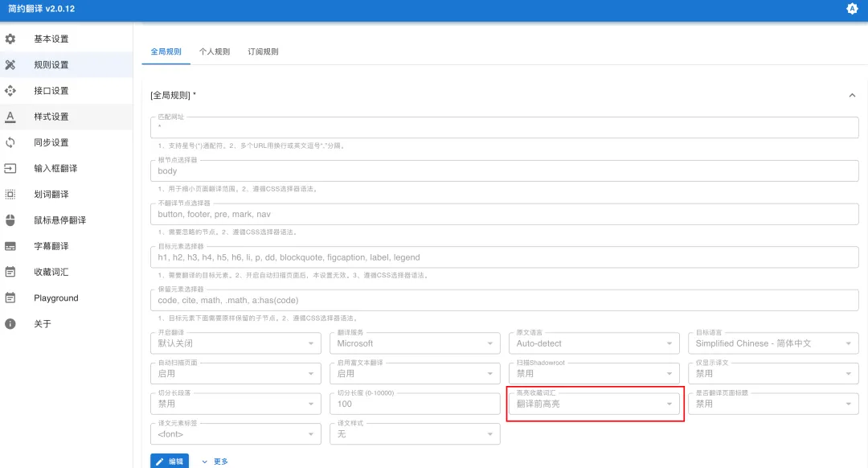Click the 鼠标悬停翻译 mouse icon
The width and height of the screenshot is (868, 468).
click(x=10, y=220)
